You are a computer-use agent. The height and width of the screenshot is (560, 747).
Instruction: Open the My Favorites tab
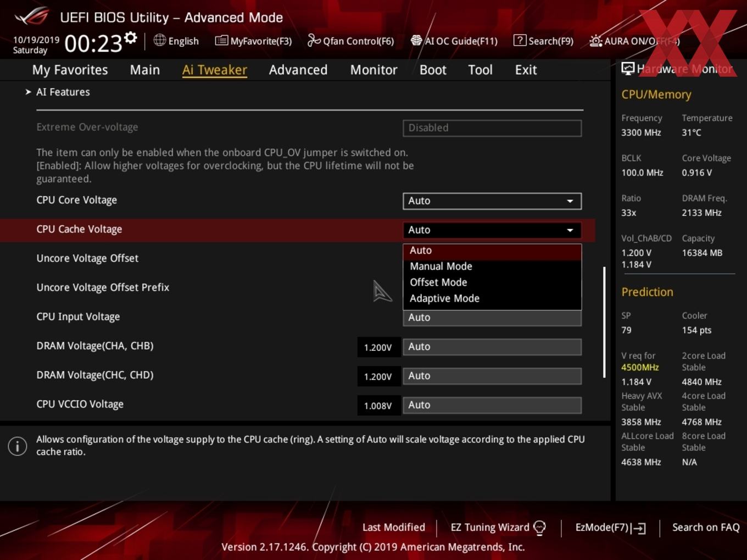click(x=70, y=70)
